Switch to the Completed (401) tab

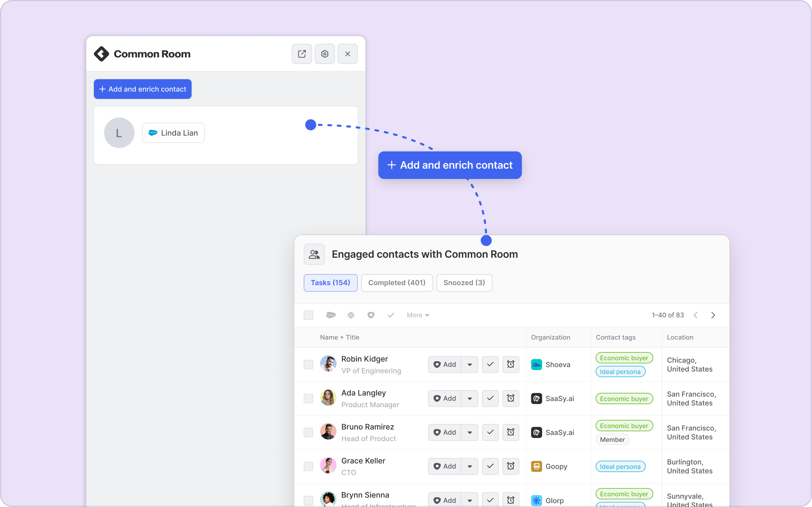click(x=396, y=283)
